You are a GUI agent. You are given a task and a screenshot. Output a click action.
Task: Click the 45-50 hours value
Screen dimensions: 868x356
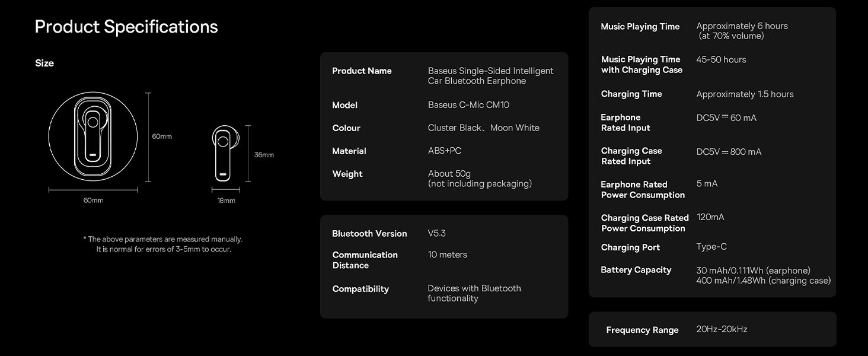click(x=721, y=59)
